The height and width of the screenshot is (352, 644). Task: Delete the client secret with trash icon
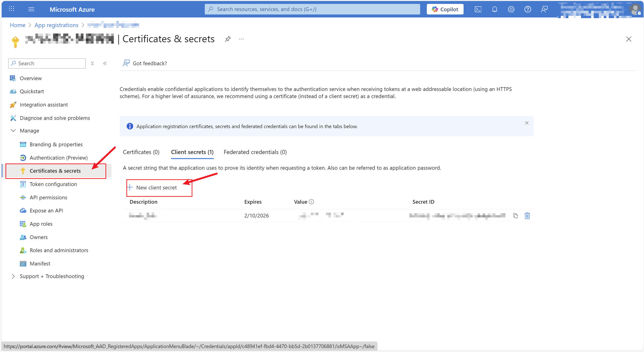coord(527,216)
